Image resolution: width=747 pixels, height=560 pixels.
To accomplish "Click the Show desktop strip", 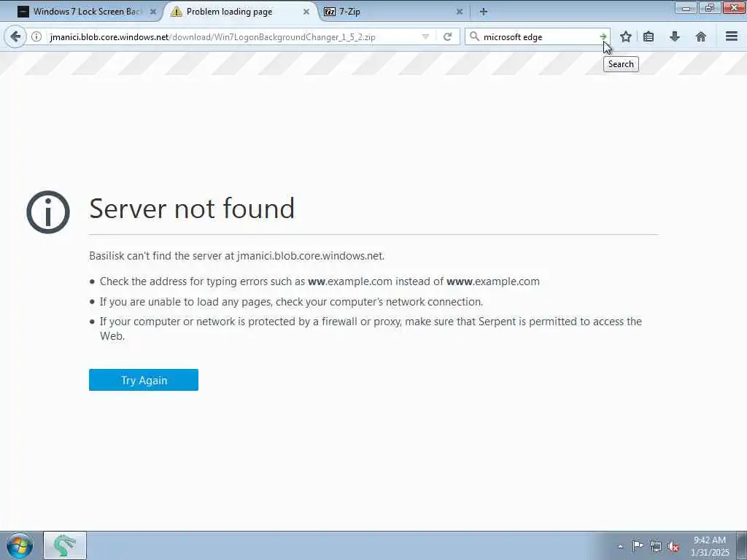I will click(x=742, y=545).
